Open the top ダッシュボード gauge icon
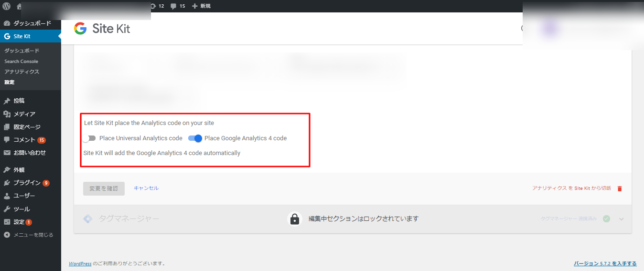Screen dimensions: 644x271 click(x=7, y=23)
